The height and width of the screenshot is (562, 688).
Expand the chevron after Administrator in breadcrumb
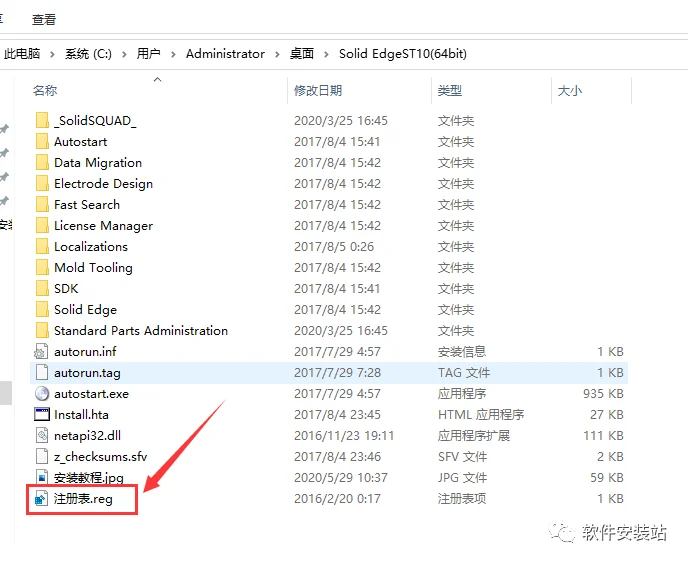(x=277, y=54)
